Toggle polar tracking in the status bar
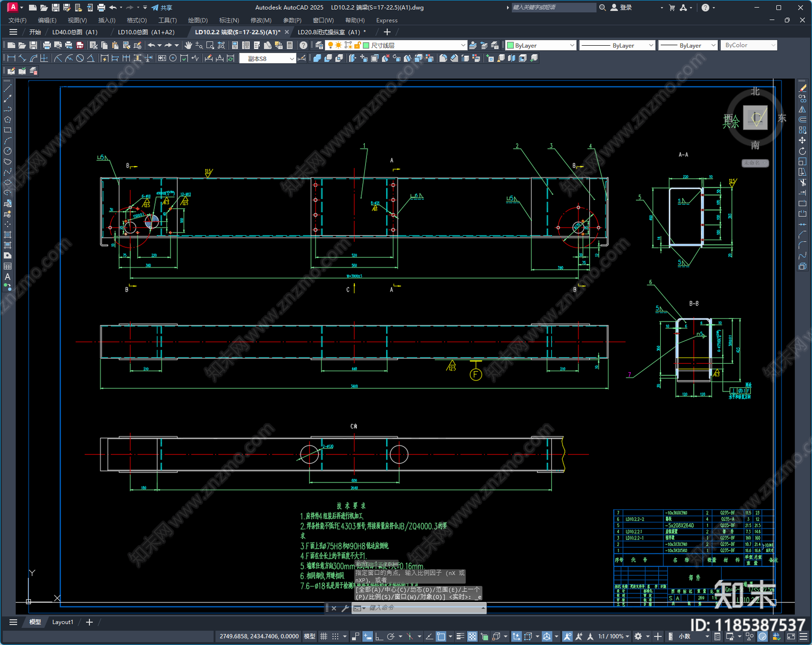Screen dimensions: 812x645 point(391,636)
